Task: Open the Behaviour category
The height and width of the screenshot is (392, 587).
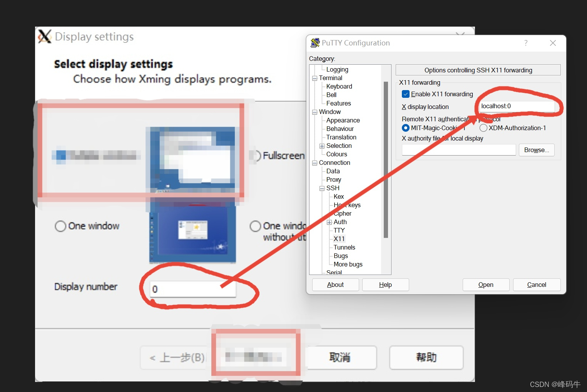Action: tap(340, 129)
